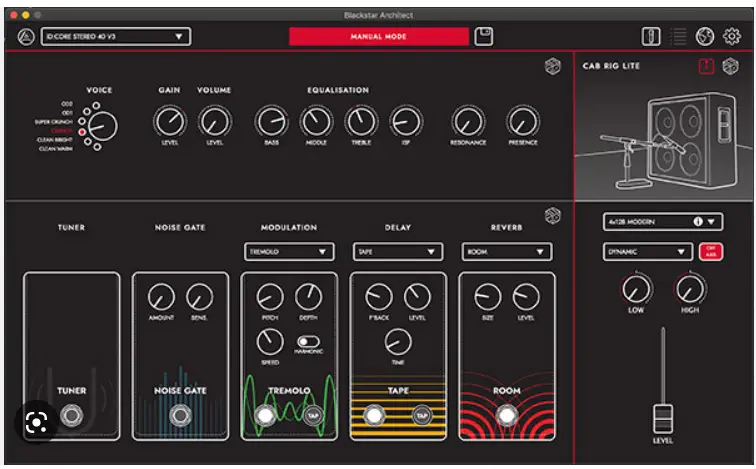The image size is (756, 469).
Task: Click the large Voice selector knob
Action: coord(103,126)
